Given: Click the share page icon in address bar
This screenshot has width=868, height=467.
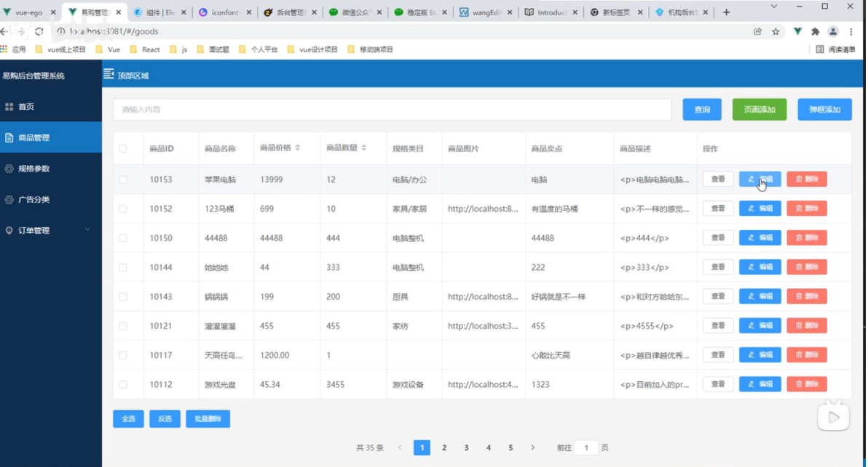Looking at the screenshot, I should (758, 31).
